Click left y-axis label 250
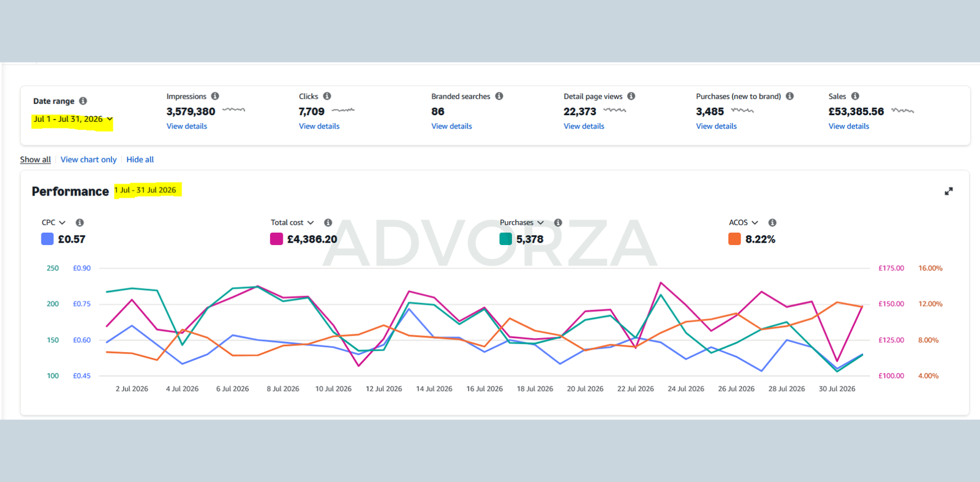Image resolution: width=980 pixels, height=482 pixels. click(x=53, y=268)
